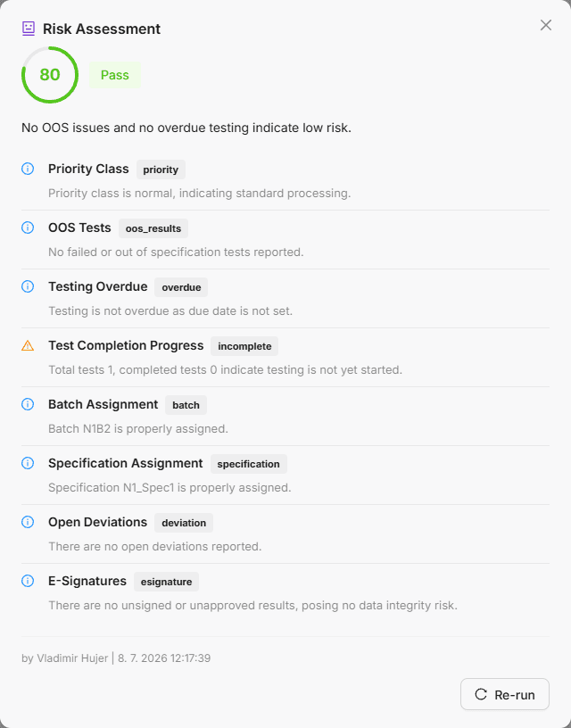Click the esignature tag label

(166, 582)
